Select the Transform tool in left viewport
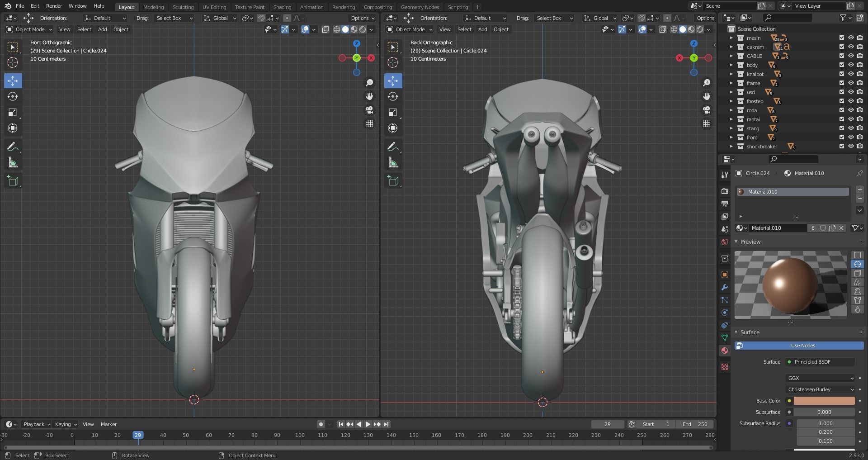This screenshot has width=868, height=460. click(13, 128)
